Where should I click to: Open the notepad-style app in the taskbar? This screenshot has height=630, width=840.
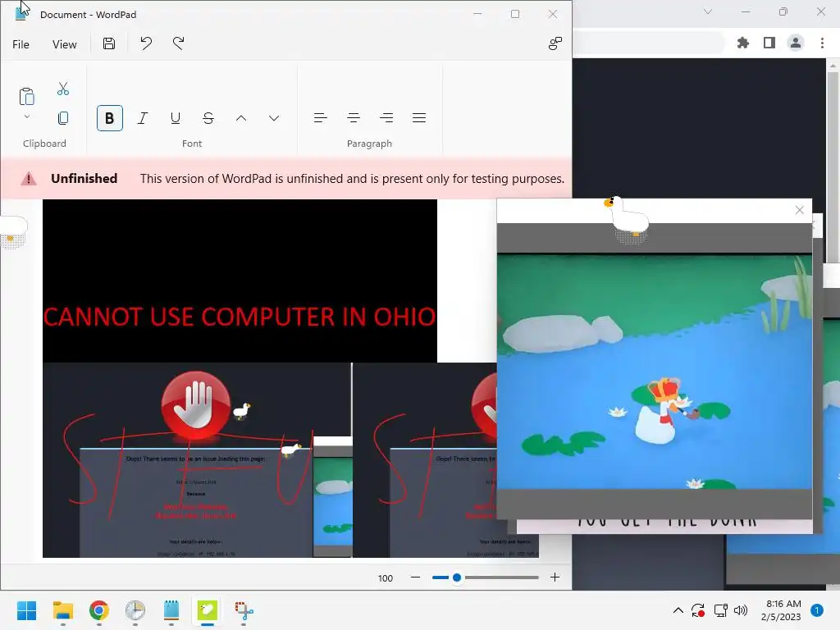pos(171,610)
